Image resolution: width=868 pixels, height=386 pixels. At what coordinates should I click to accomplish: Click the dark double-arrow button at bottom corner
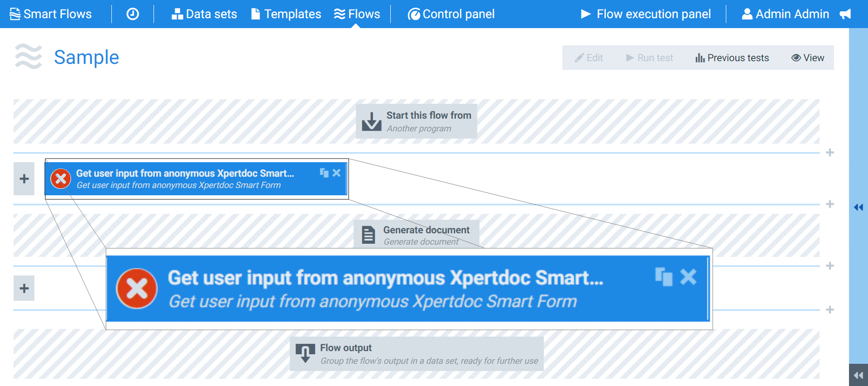pos(858,375)
